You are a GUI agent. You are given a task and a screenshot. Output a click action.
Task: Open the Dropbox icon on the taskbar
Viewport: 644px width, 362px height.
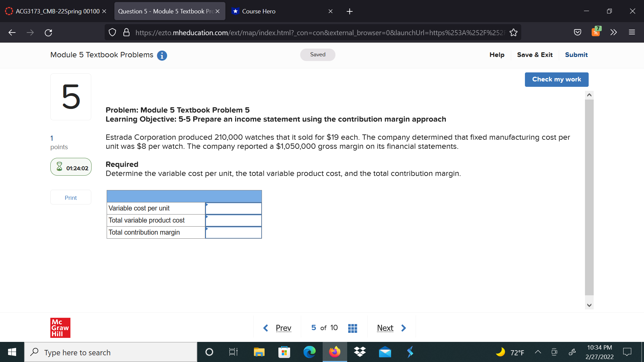tap(360, 352)
